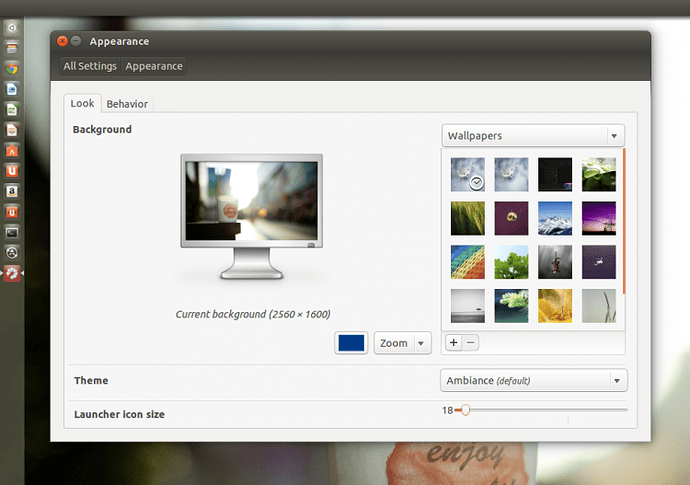Image resolution: width=690 pixels, height=485 pixels.
Task: Open LibreOffice Writer from the launcher
Action: (x=12, y=89)
